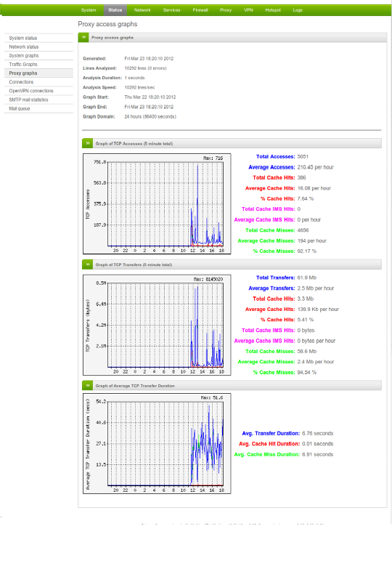Select '6.91 seconds' cache miss duration
This screenshot has height=566, width=392.
pyautogui.click(x=318, y=454)
